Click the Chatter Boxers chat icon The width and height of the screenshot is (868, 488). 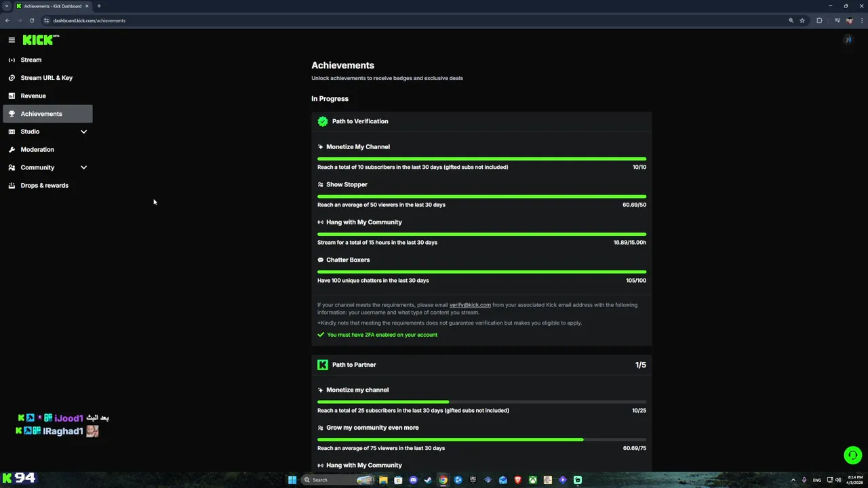(x=321, y=260)
